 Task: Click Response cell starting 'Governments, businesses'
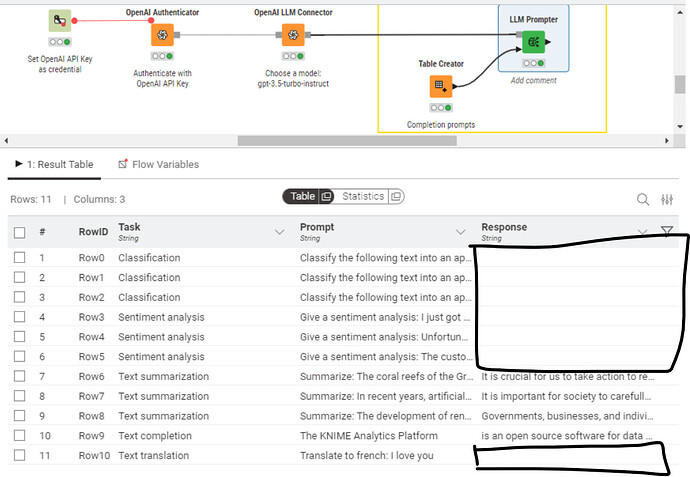(567, 416)
